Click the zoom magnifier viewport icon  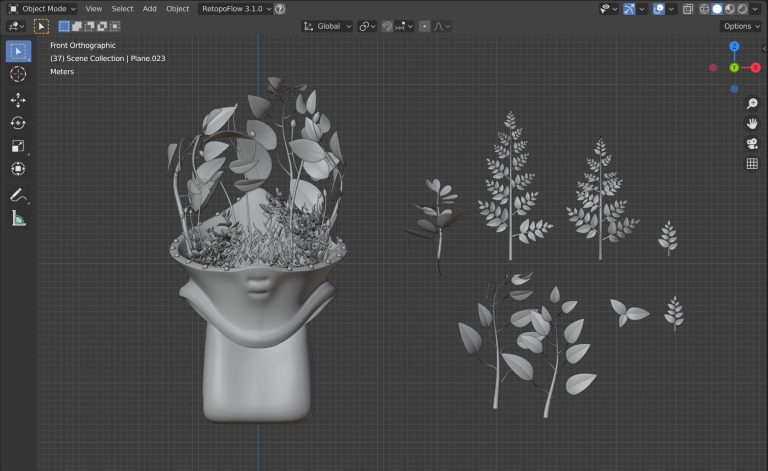tap(752, 104)
